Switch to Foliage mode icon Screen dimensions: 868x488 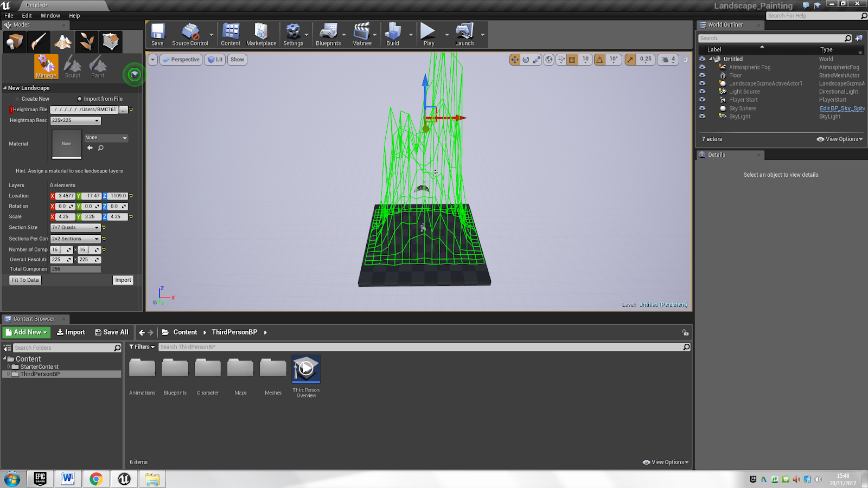click(86, 42)
